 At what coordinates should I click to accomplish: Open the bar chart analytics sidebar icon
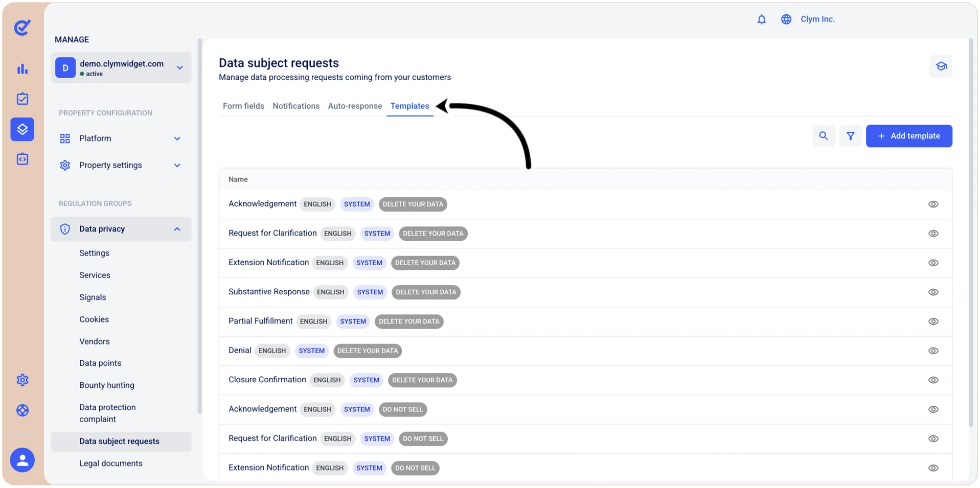(x=22, y=69)
